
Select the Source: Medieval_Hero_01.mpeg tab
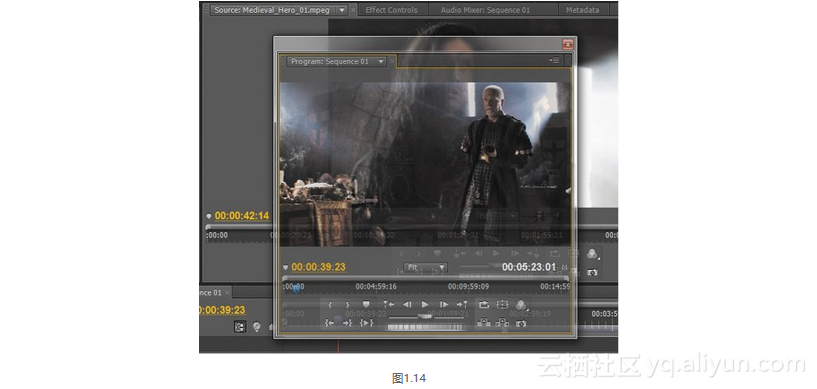271,10
